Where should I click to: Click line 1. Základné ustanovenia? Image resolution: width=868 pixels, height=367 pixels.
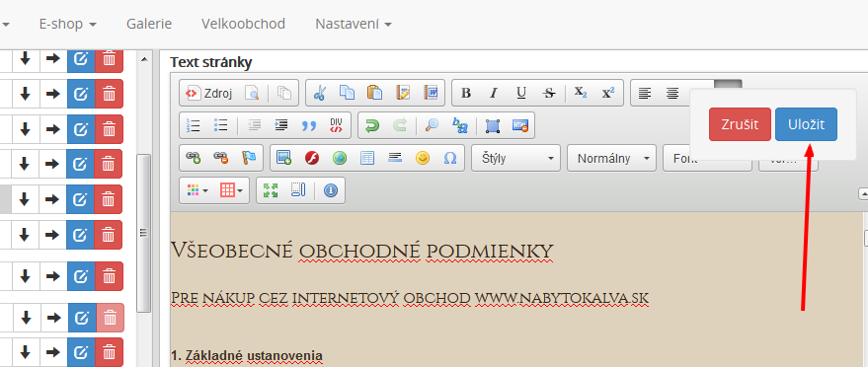tap(246, 355)
